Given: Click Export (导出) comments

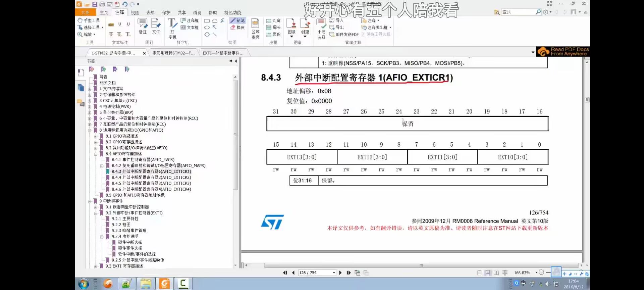Looking at the screenshot, I should click(x=336, y=28).
